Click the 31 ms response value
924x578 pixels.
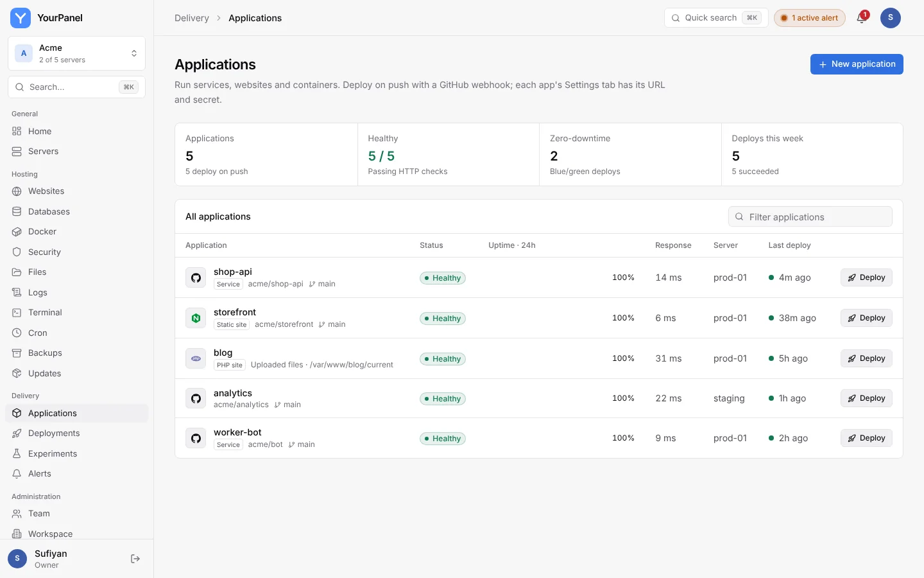[669, 358]
